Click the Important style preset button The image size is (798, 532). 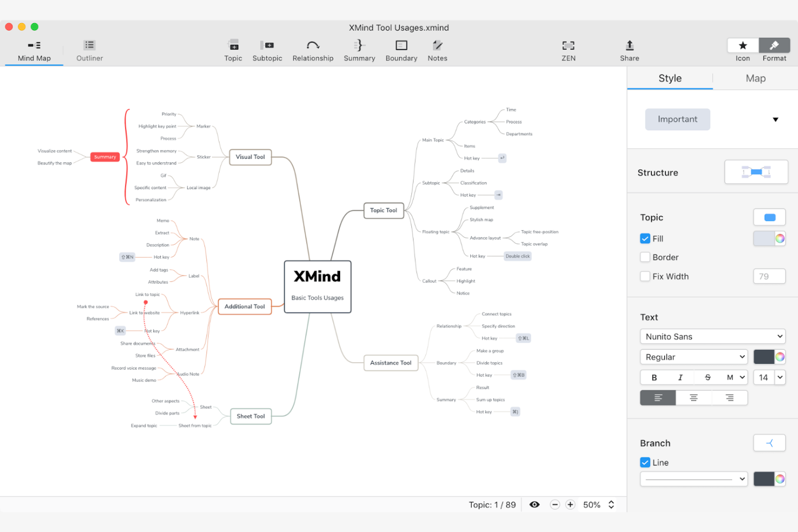tap(677, 119)
